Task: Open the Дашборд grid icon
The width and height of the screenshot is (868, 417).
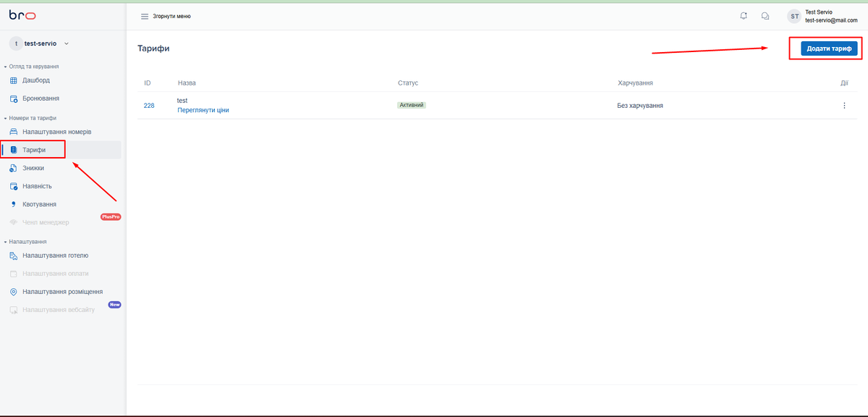Action: pyautogui.click(x=13, y=80)
